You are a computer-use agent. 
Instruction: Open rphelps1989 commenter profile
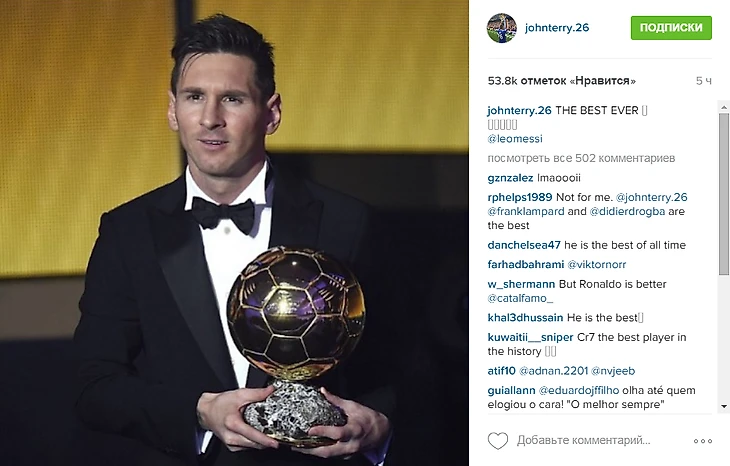tap(520, 197)
